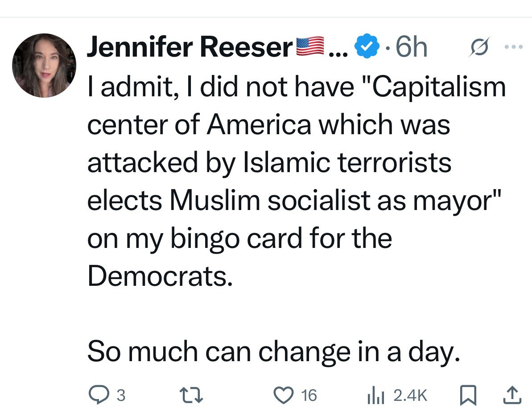Open Jennifer Reeser's profile picture

[x=44, y=65]
